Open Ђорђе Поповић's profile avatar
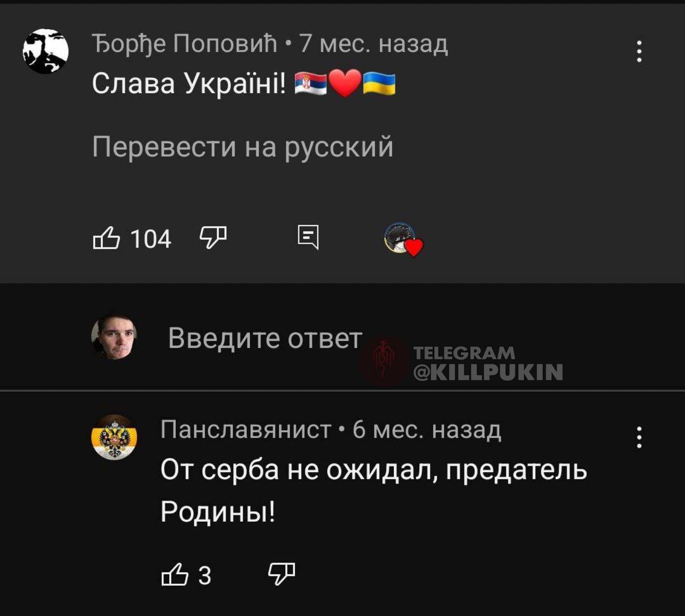The image size is (685, 616). pyautogui.click(x=45, y=51)
